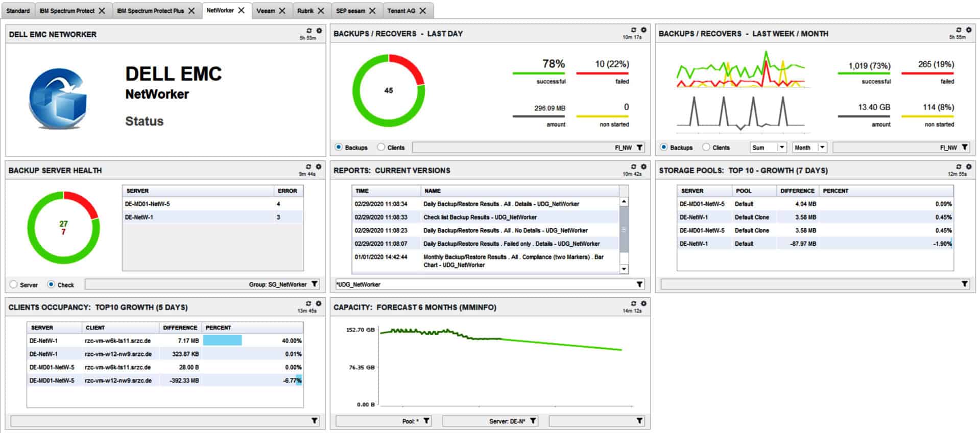The width and height of the screenshot is (980, 433).
Task: Select Clients radio in Backups Last Day
Action: [x=381, y=147]
